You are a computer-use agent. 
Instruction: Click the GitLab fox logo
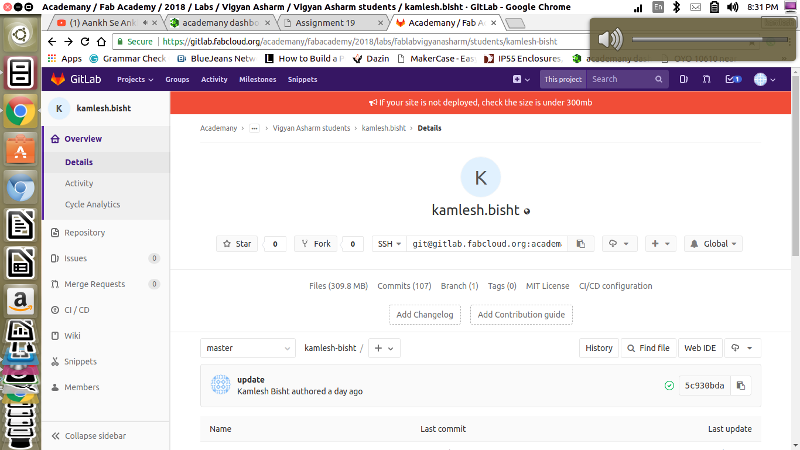(x=58, y=79)
